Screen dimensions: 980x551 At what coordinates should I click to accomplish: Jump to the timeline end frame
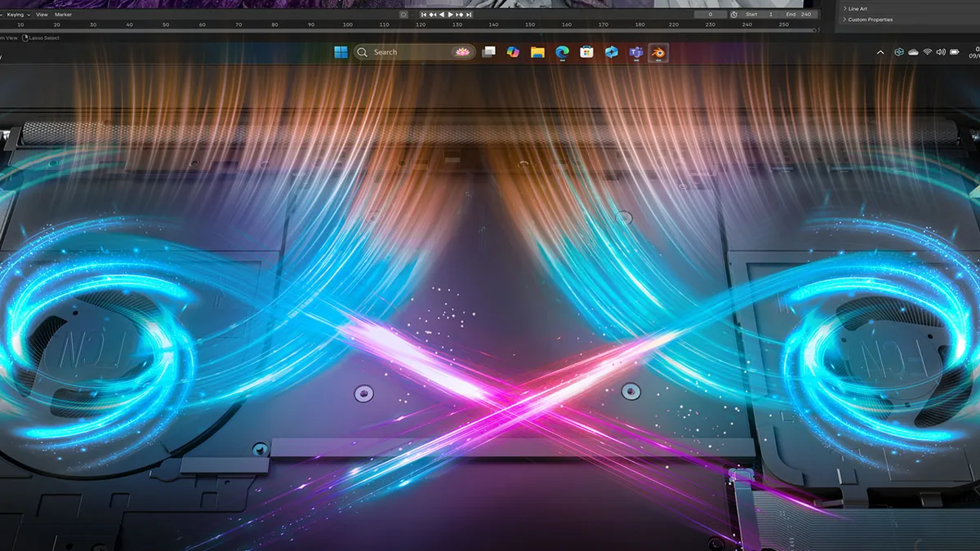(x=469, y=15)
